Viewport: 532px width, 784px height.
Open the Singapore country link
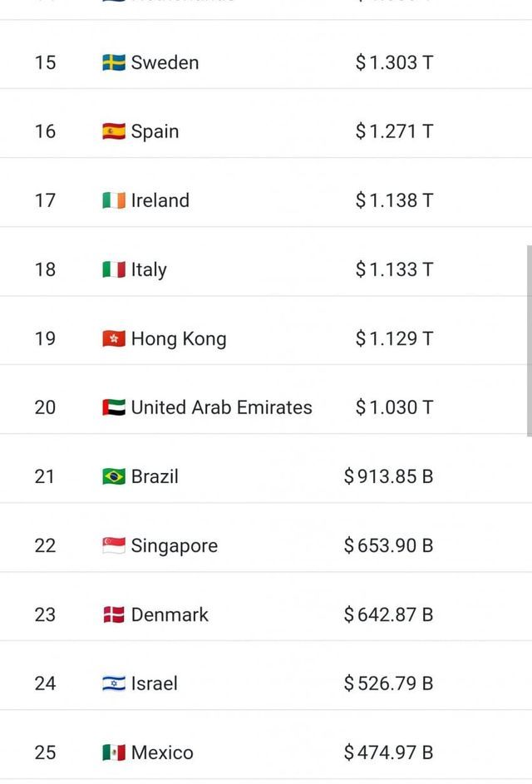175,545
